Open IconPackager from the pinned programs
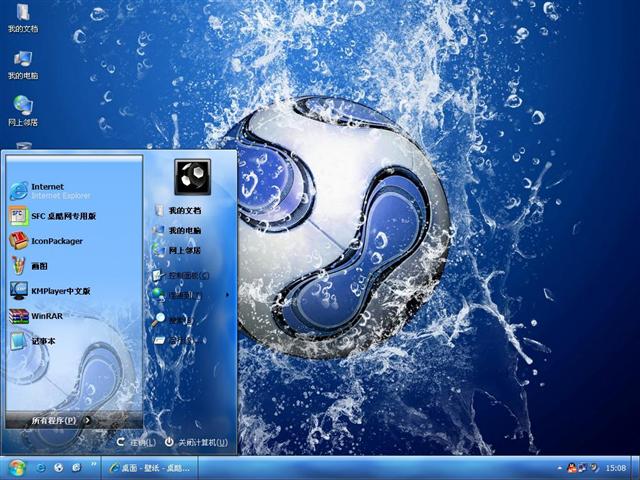Viewport: 640px width, 480px height. click(x=56, y=240)
